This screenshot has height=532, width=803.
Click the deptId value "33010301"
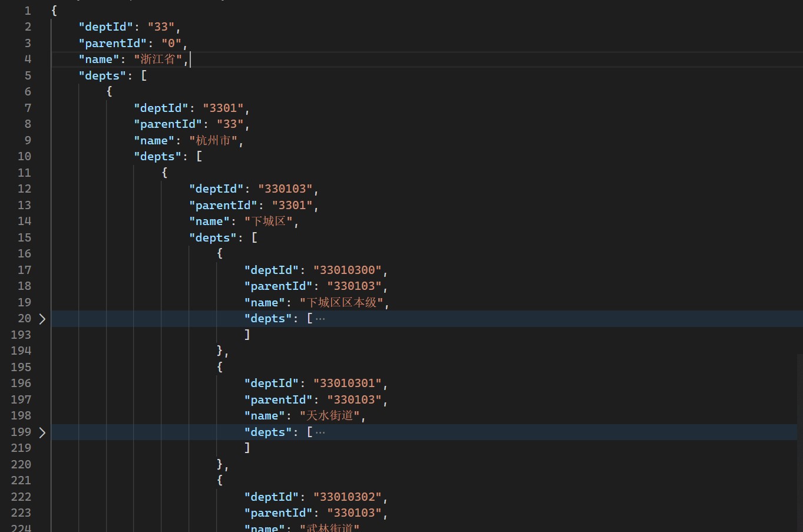(x=348, y=384)
